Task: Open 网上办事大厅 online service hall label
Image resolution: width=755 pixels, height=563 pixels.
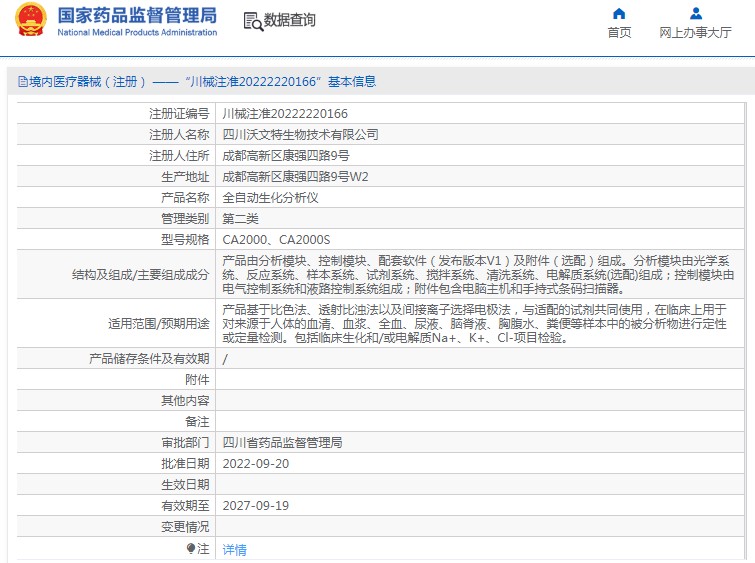Action: click(x=695, y=32)
